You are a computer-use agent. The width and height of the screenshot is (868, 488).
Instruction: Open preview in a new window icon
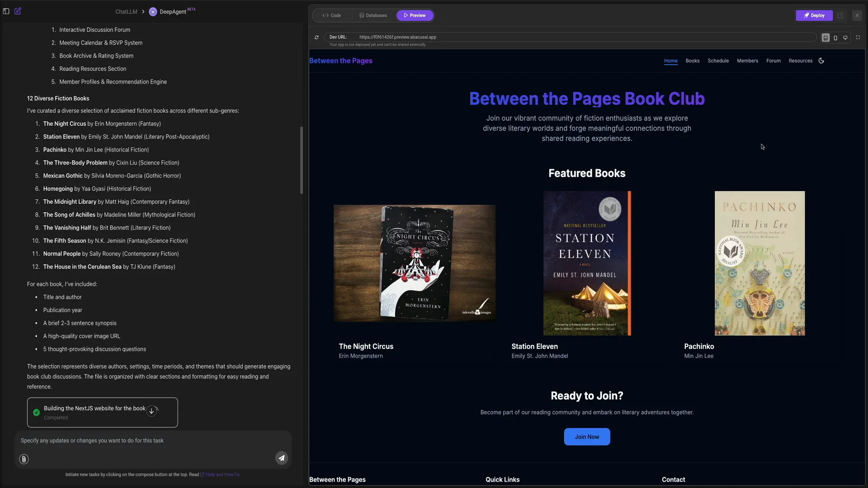[x=840, y=15]
